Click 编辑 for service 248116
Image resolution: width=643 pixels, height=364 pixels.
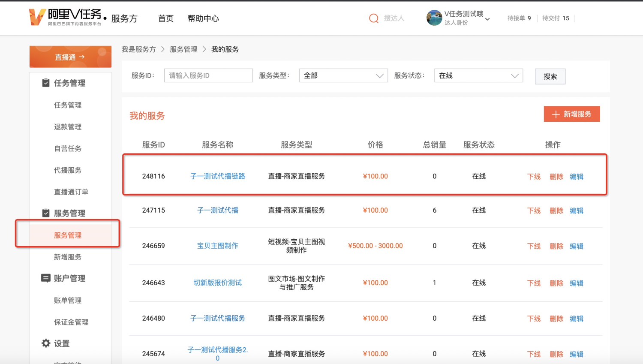(x=577, y=177)
